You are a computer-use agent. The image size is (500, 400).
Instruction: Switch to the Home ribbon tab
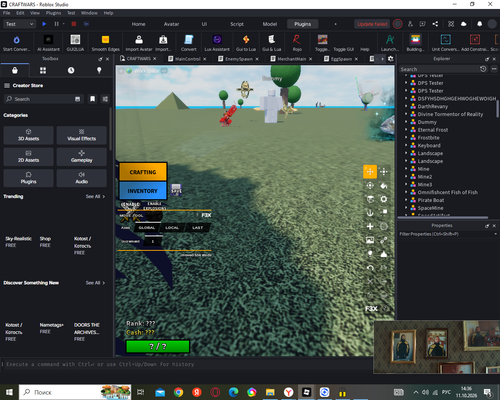(138, 24)
